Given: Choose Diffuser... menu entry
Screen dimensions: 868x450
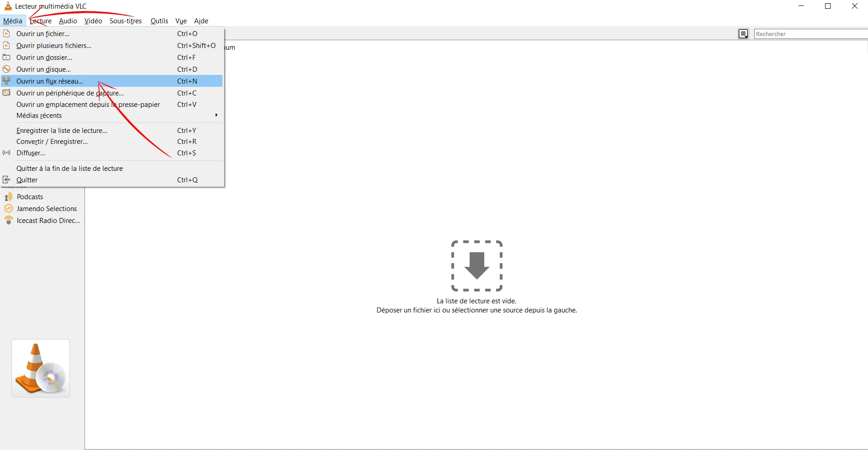Looking at the screenshot, I should [x=112, y=153].
